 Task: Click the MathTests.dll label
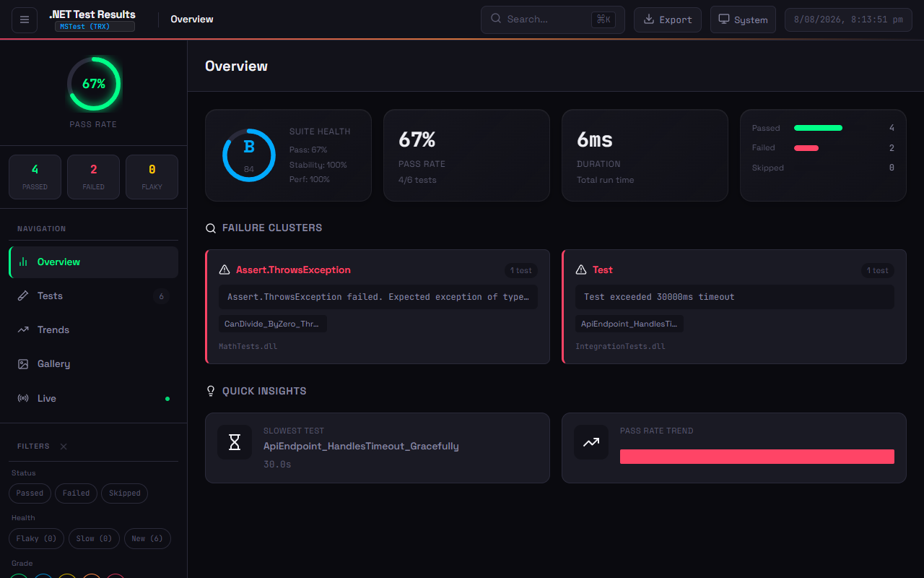248,346
